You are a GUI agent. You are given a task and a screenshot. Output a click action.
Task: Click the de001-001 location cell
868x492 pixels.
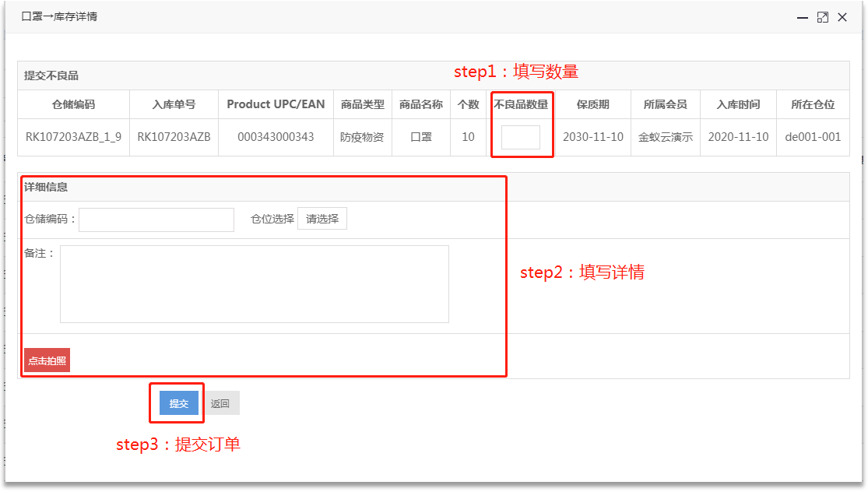813,137
